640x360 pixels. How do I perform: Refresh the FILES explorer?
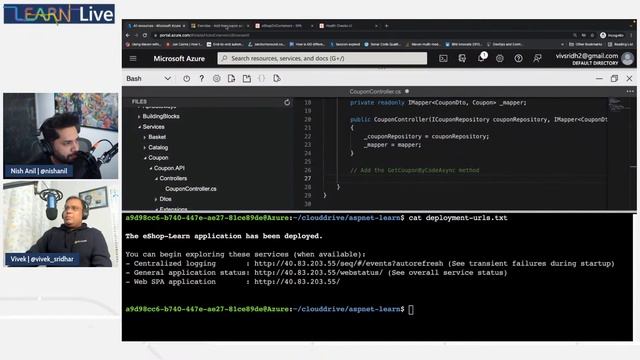tap(287, 102)
